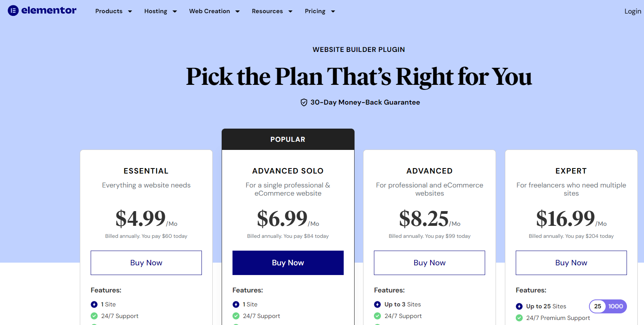Click the Advanced Solo 1 Site bolt icon

(236, 304)
